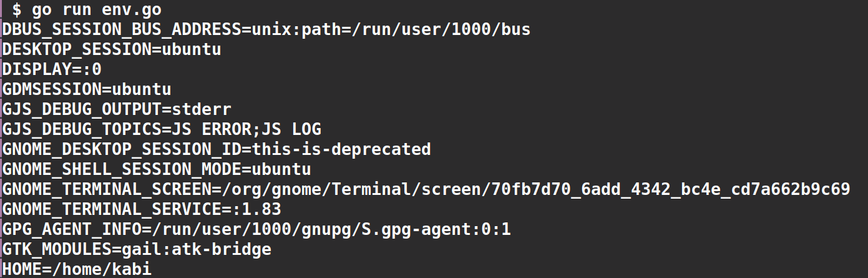This screenshot has width=868, height=278.
Task: Click the GTK_MODULES=gail:atk-bridge line
Action: point(137,249)
